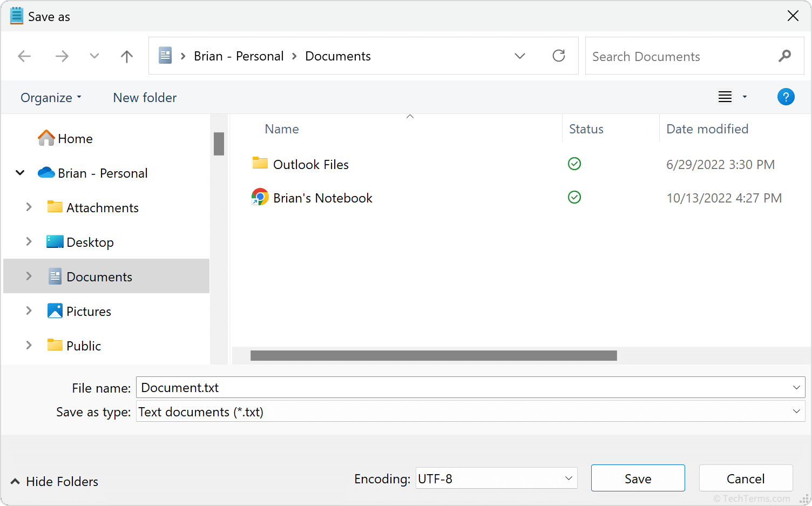Click the OneDrive cloud icon for Brian - Personal
The height and width of the screenshot is (506, 812).
pos(46,173)
